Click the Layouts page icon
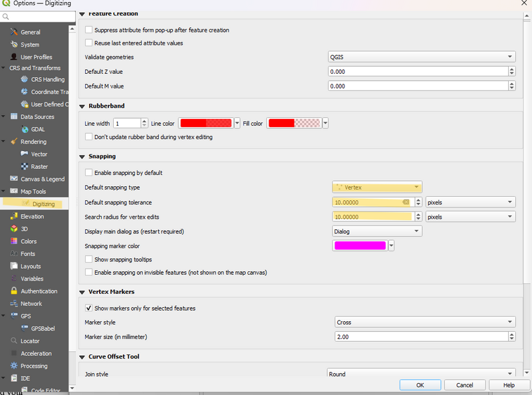The width and height of the screenshot is (532, 395). point(14,266)
